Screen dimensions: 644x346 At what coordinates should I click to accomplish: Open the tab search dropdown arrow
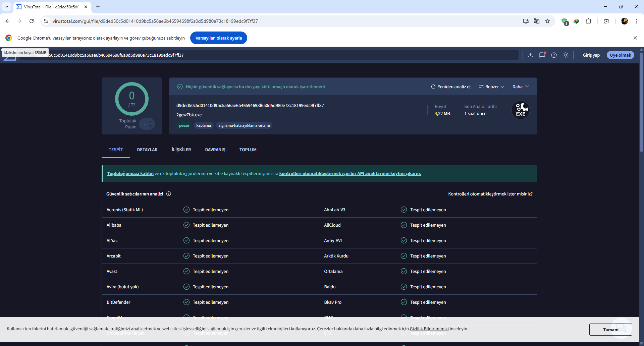click(7, 7)
